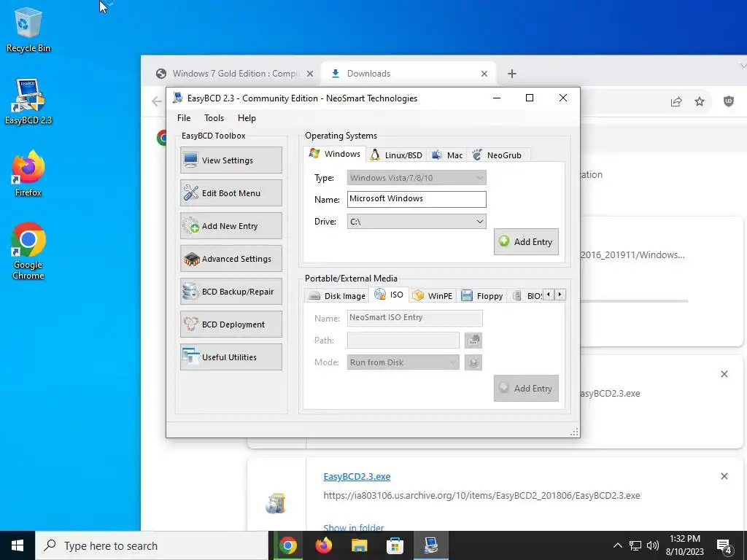Click Add Entry under Portable/External Media

pyautogui.click(x=526, y=389)
